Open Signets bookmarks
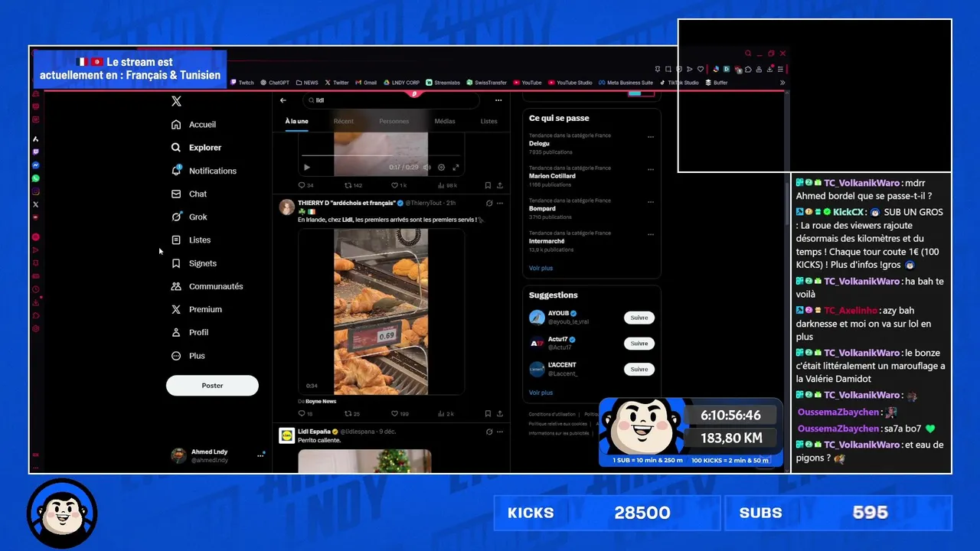This screenshot has height=551, width=980. (x=194, y=263)
